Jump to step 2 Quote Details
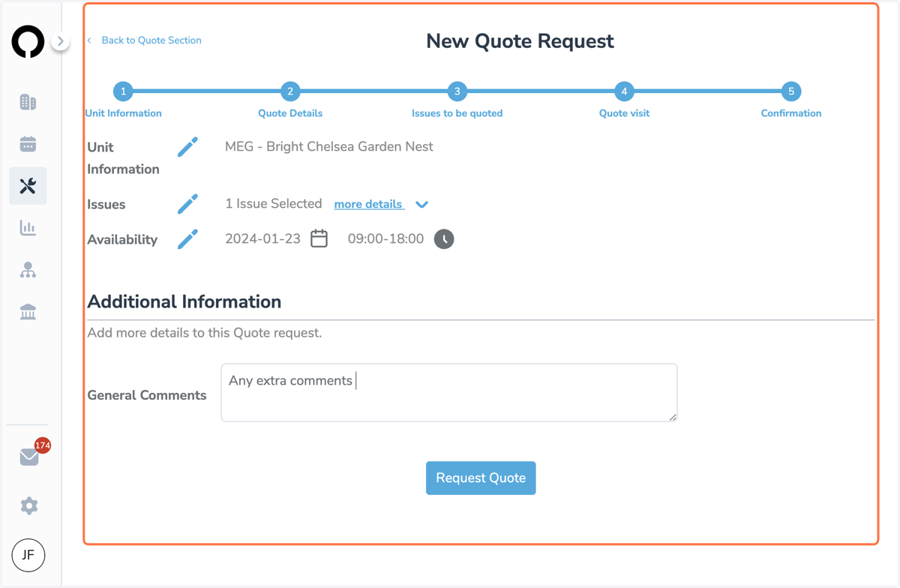This screenshot has height=588, width=900. point(290,91)
